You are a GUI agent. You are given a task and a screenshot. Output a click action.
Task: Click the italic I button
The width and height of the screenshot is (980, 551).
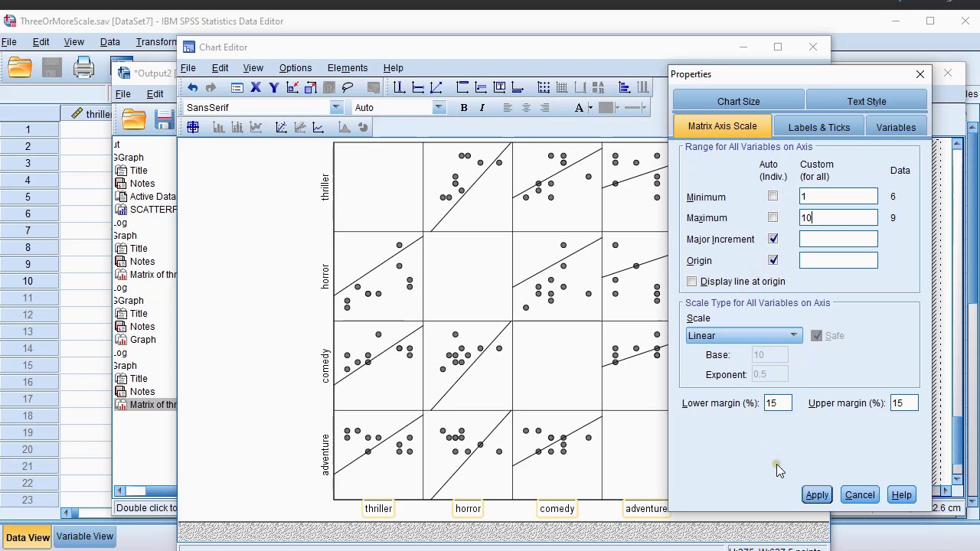pyautogui.click(x=482, y=108)
